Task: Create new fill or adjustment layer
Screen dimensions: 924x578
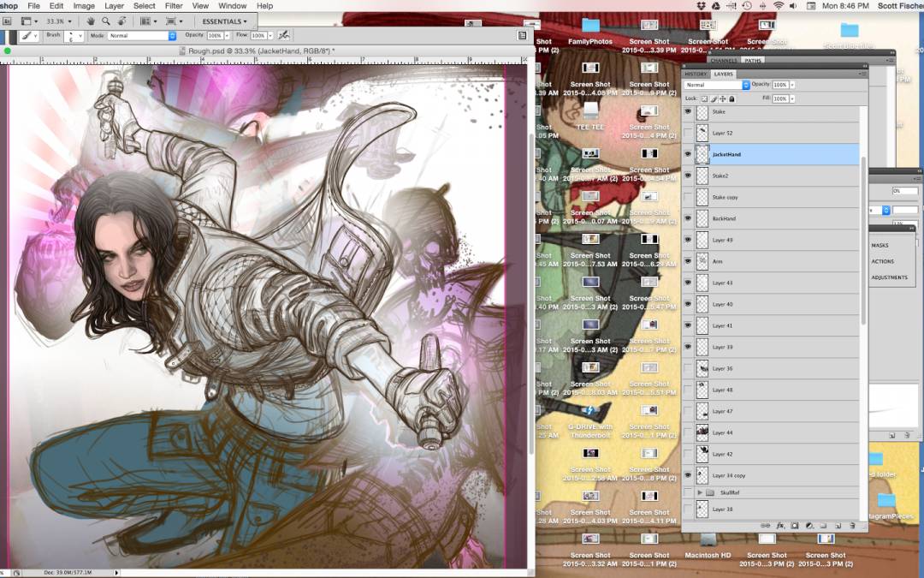Action: [x=808, y=525]
